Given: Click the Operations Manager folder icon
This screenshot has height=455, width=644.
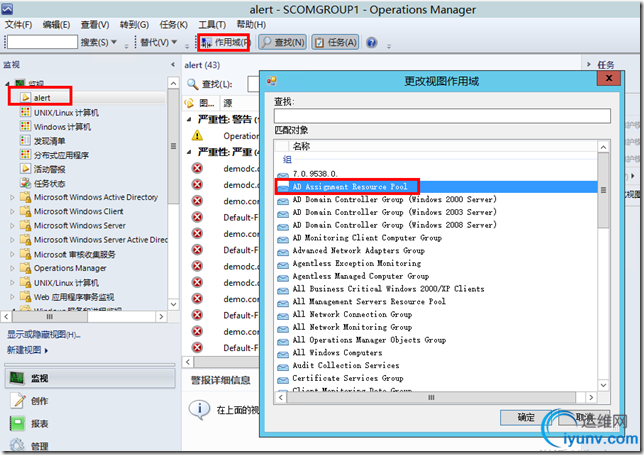Looking at the screenshot, I should 25,268.
